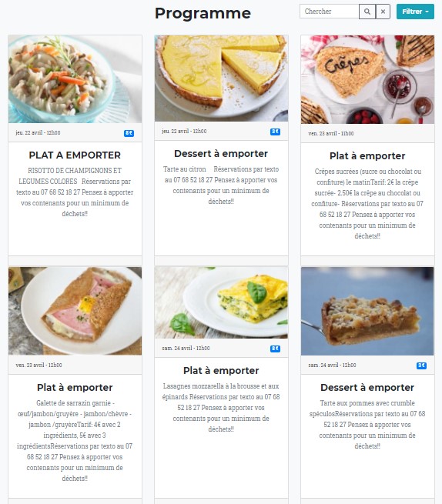
Task: Click the 8€ price badge on lasagnes card
Action: pos(276,349)
